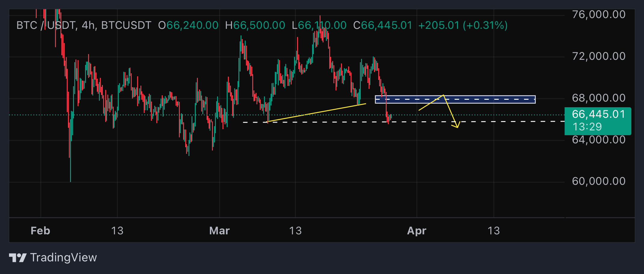Click the +205.01 (+0.31%) change value
644x274 pixels.
(x=463, y=26)
